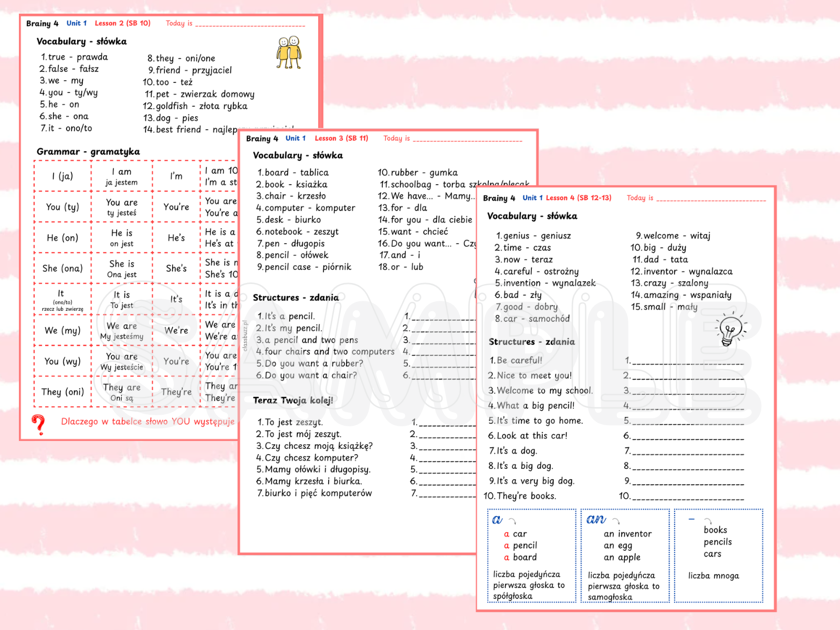Screen dimensions: 840x630
Task: Select the "want - chcieć" vocabulary line
Action: [x=413, y=232]
